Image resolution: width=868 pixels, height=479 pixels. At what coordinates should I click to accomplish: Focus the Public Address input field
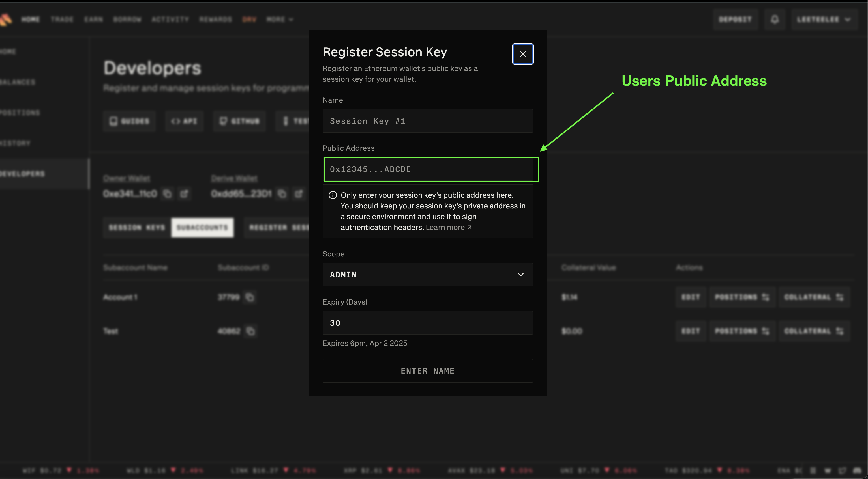pyautogui.click(x=428, y=169)
